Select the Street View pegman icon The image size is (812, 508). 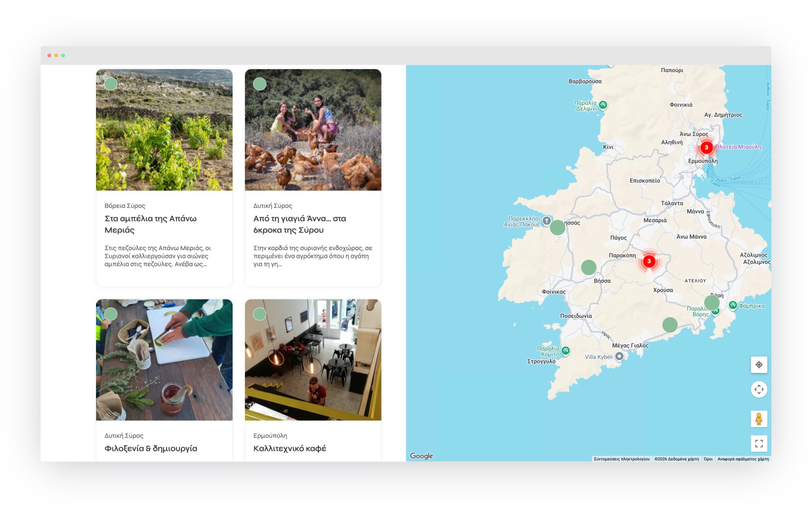pos(759,419)
